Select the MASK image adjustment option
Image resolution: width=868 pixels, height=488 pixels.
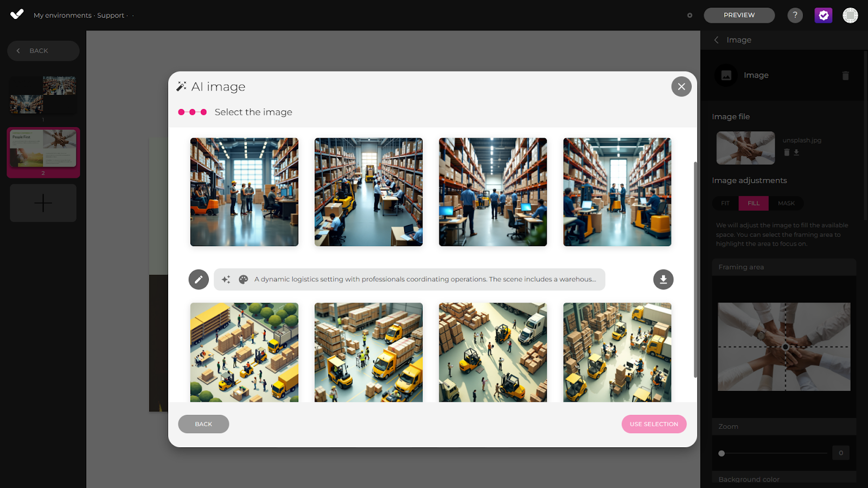pos(786,203)
